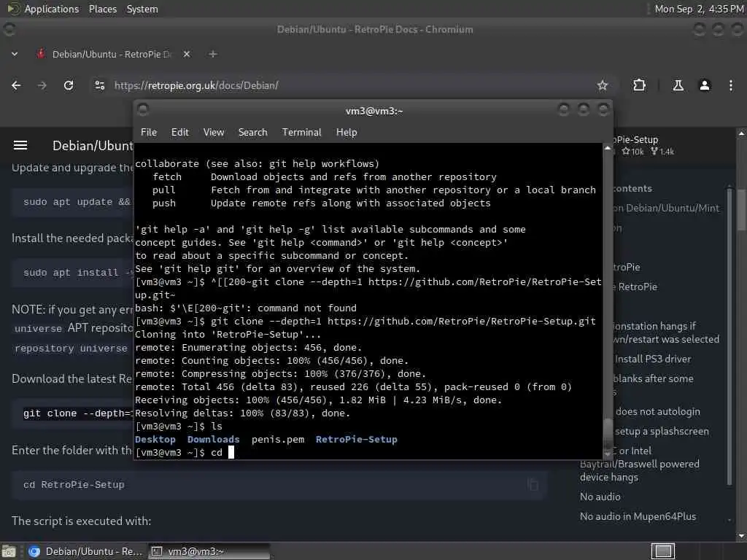747x560 pixels.
Task: Open 'Install PS3 driver' contents link
Action: click(x=653, y=359)
